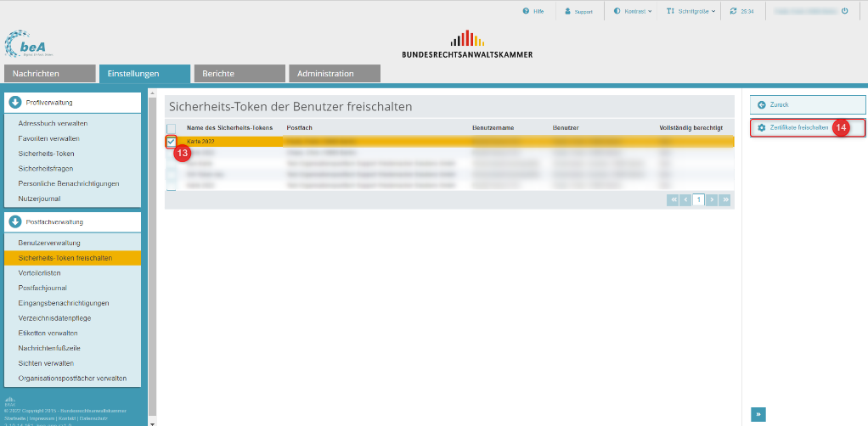Collapse the Postfachverwaltung section
This screenshot has width=868, height=426.
pos(16,221)
